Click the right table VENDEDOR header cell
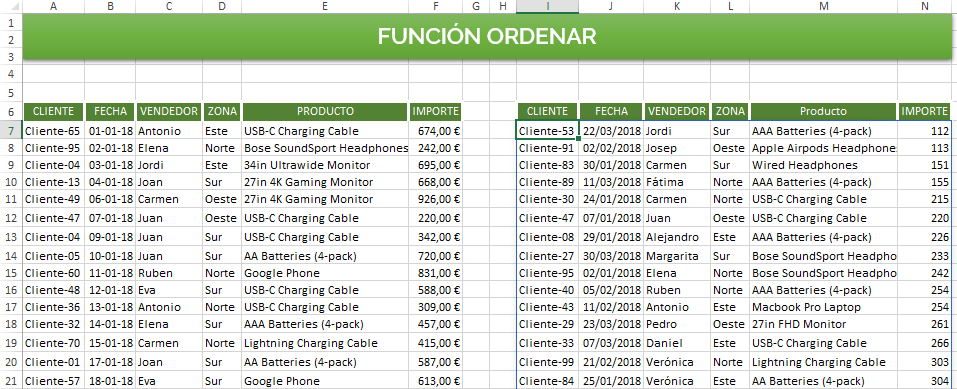957x389 pixels. [x=677, y=112]
